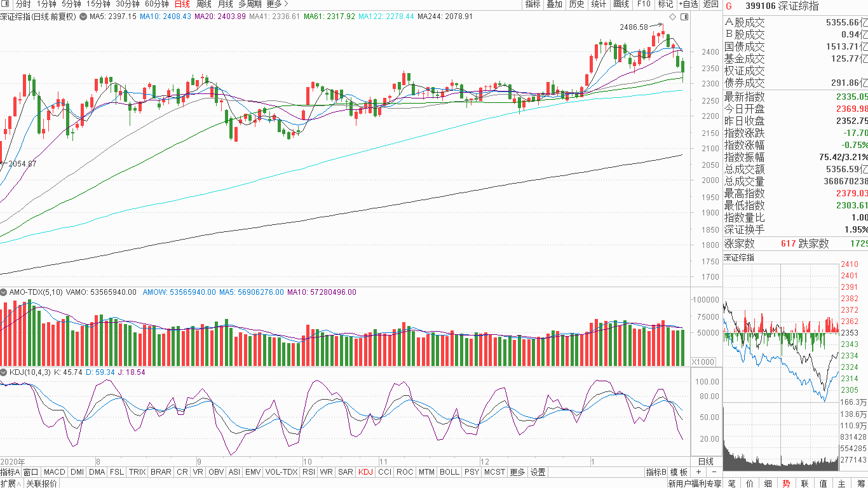This screenshot has height=488, width=868.
Task: Switch indicator to MCST
Action: 494,472
